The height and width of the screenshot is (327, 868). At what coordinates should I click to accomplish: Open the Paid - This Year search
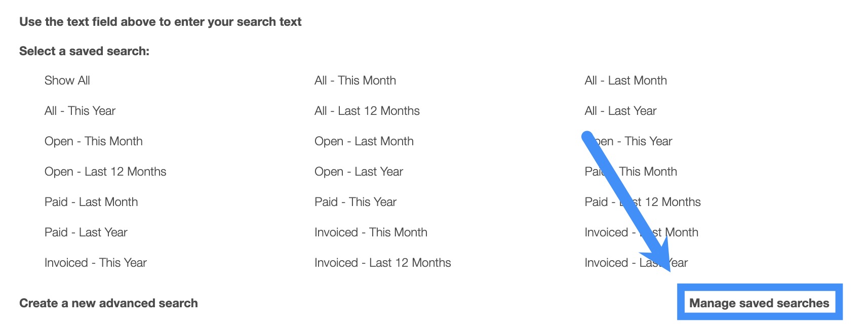click(x=355, y=202)
